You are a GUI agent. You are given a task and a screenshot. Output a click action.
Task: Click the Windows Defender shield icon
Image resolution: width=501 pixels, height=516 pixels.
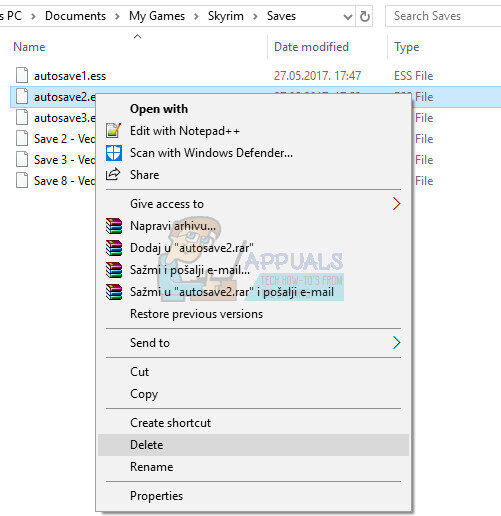pyautogui.click(x=114, y=153)
